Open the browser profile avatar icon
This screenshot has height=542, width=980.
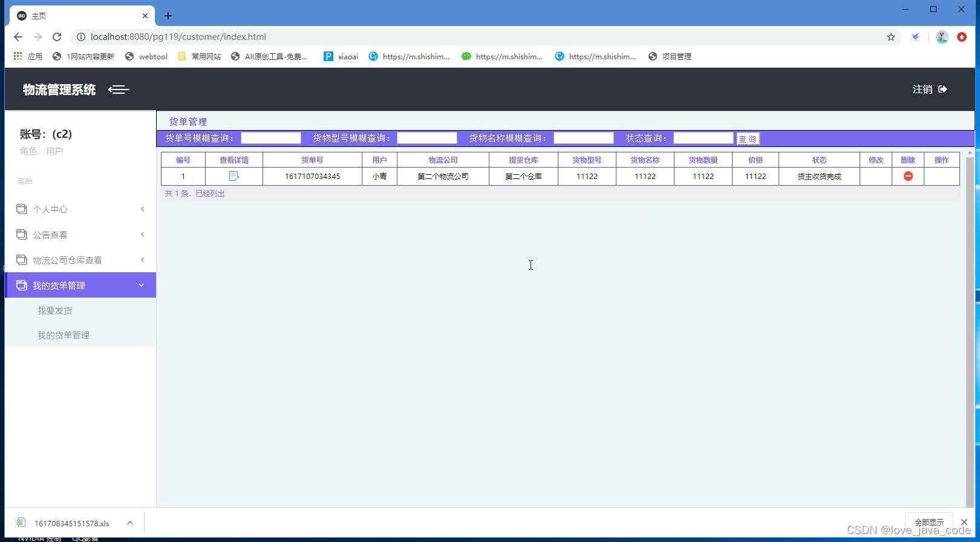click(942, 37)
